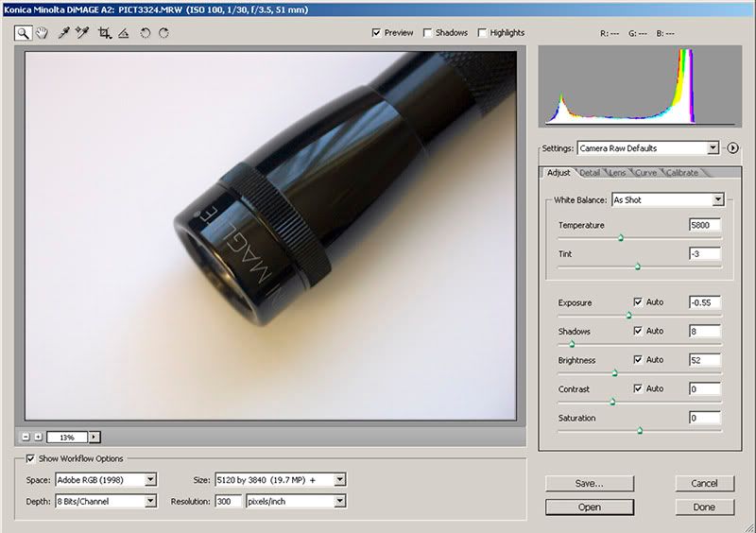Click the Tint slider handle
This screenshot has width=756, height=533.
[637, 266]
